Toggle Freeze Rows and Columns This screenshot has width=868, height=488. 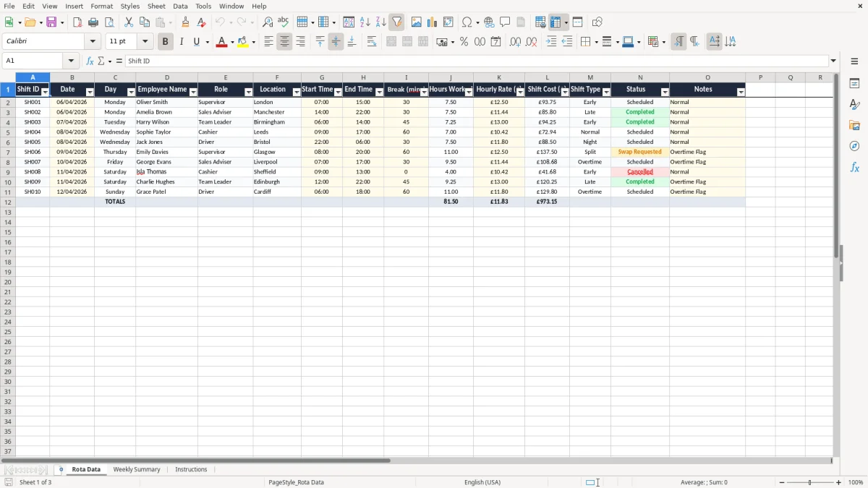click(x=556, y=22)
